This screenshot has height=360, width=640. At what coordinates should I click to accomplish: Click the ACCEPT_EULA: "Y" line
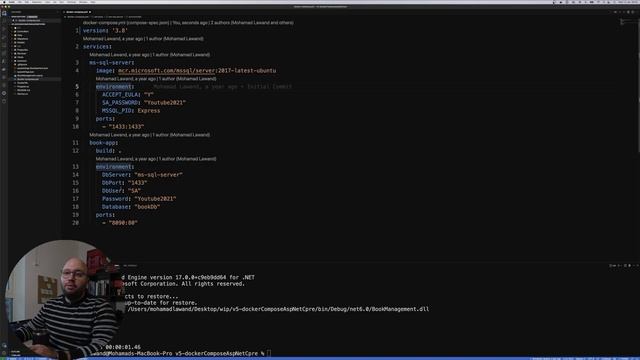[x=128, y=95]
